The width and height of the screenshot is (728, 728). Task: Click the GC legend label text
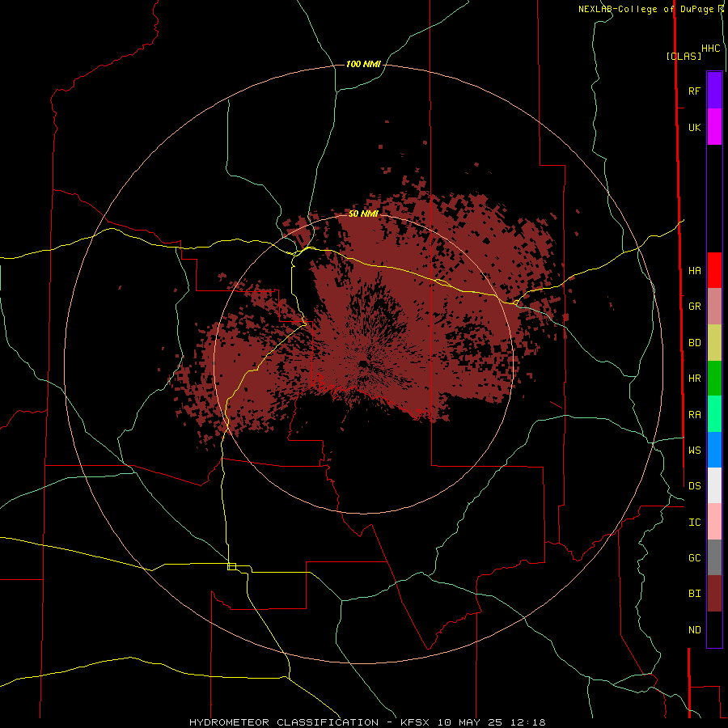[x=695, y=558]
